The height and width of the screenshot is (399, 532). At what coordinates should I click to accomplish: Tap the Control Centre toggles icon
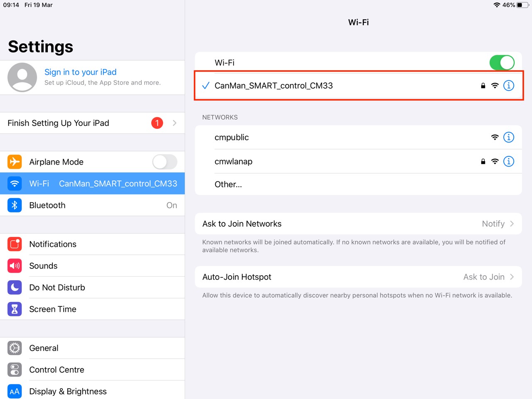(x=15, y=369)
